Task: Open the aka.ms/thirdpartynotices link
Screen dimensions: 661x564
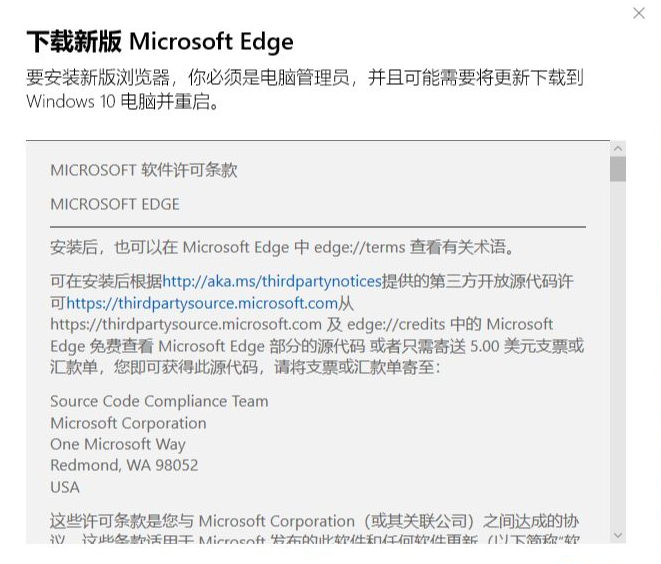Action: pos(272,282)
